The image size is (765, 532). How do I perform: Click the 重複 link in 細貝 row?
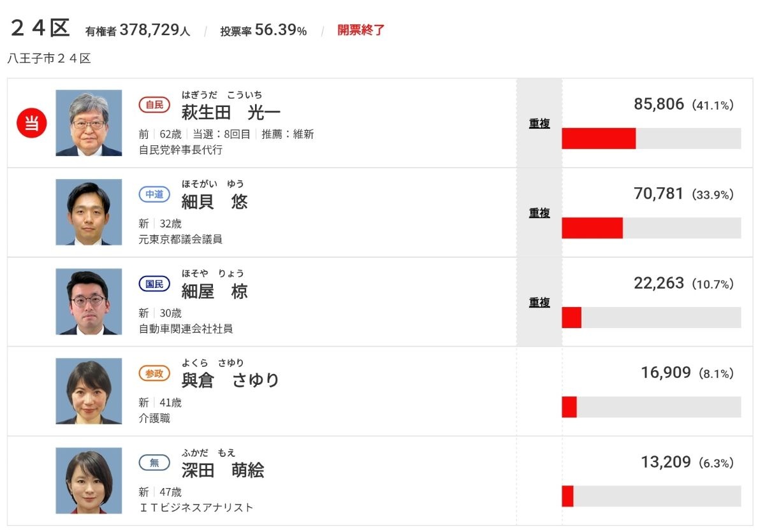click(539, 213)
